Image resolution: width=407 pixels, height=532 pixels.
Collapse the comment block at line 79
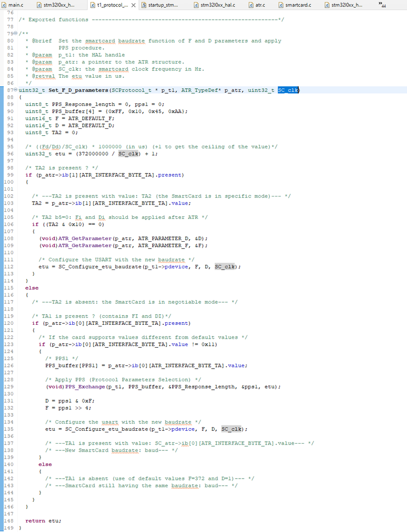[x=15, y=34]
